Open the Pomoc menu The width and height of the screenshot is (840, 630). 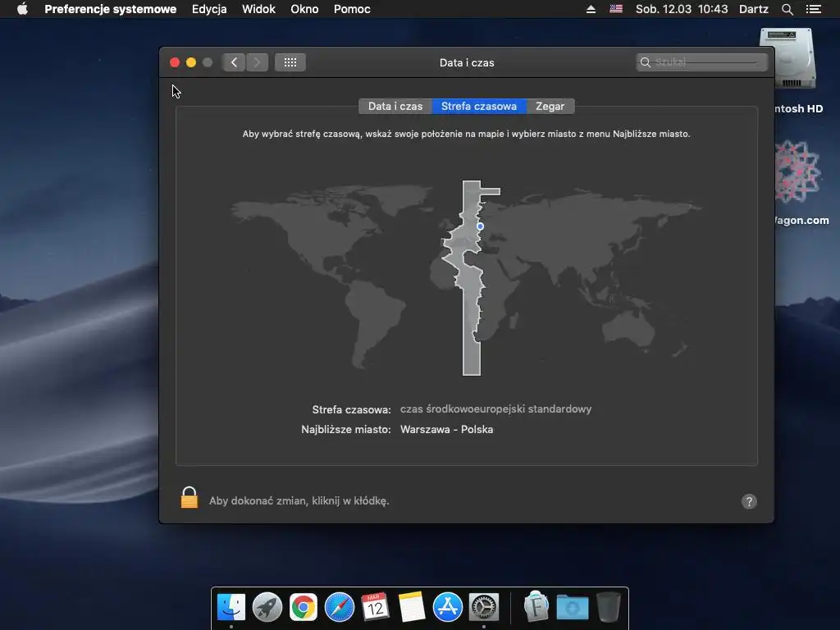click(x=352, y=9)
